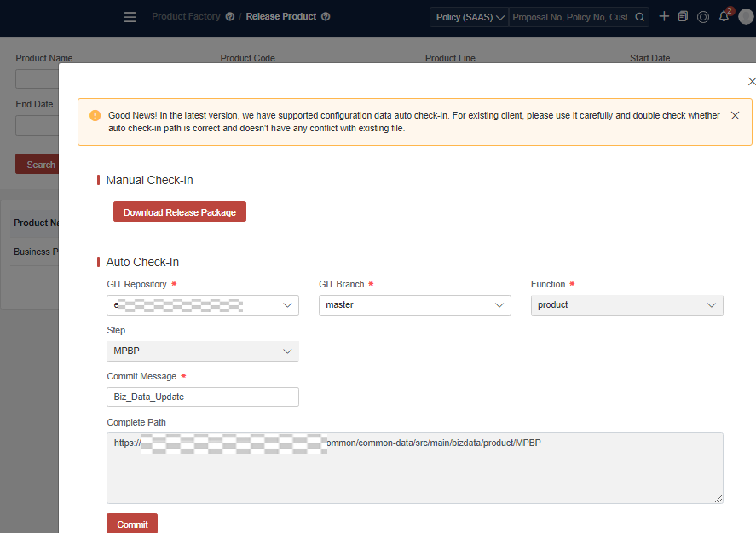Click the circular target icon near the bell
The height and width of the screenshot is (533, 756).
click(x=702, y=16)
